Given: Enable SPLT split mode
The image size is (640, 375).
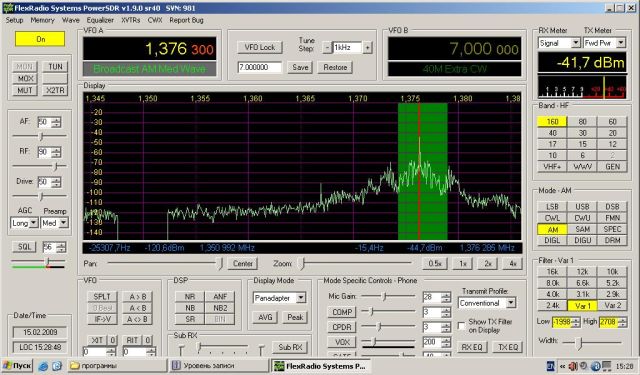Looking at the screenshot, I should 102,297.
